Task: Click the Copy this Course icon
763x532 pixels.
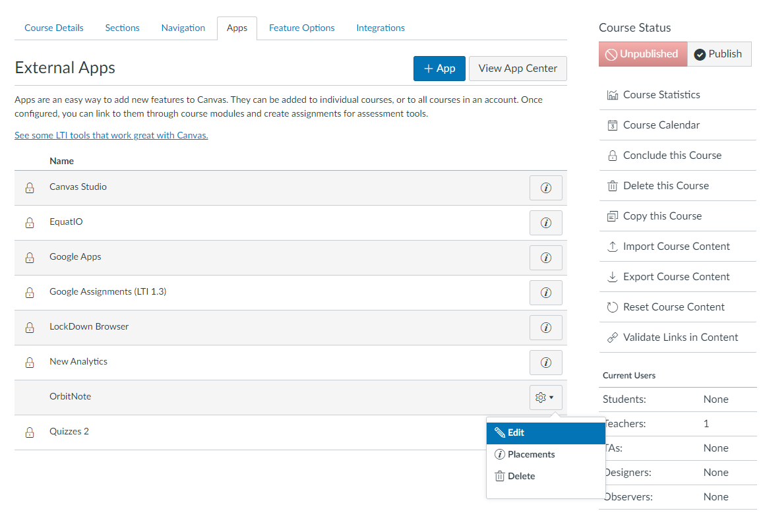Action: pyautogui.click(x=613, y=216)
